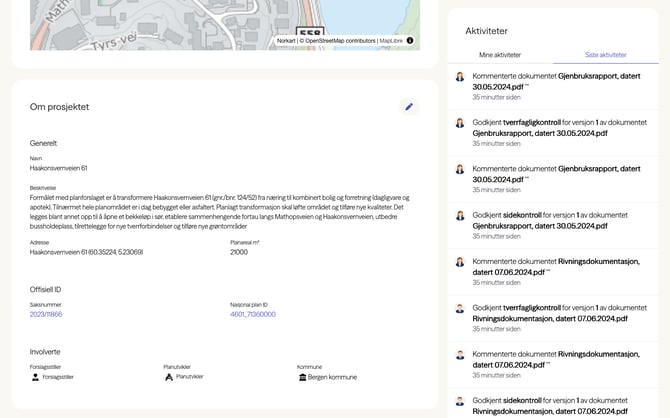This screenshot has width=670, height=418.
Task: Open Saksnummer link 2023/11866
Action: pos(46,314)
